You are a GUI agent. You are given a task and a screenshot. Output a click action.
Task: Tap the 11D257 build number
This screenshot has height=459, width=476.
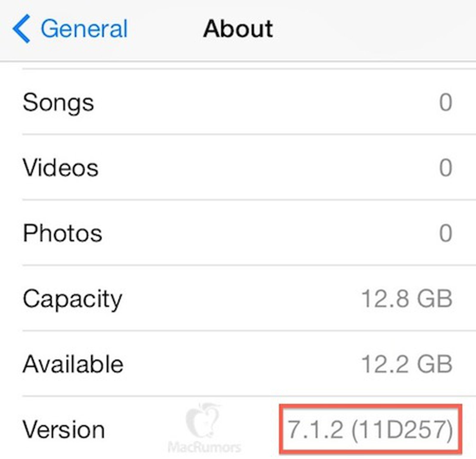(x=402, y=430)
